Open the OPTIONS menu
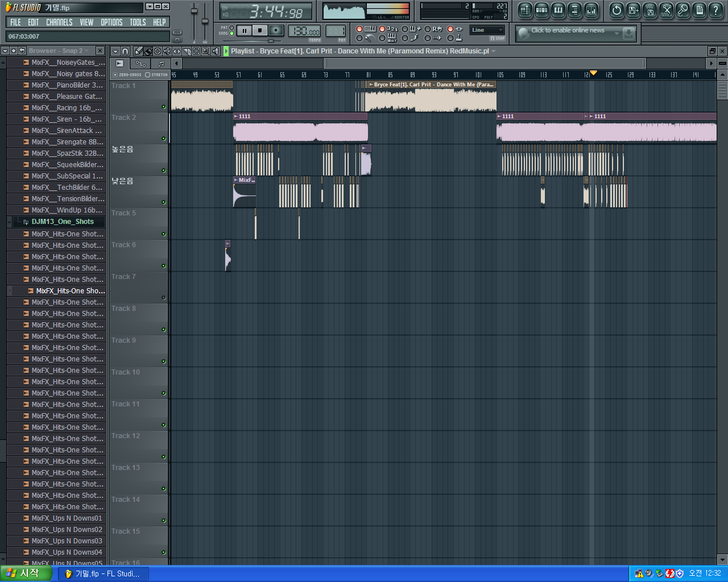 [111, 22]
